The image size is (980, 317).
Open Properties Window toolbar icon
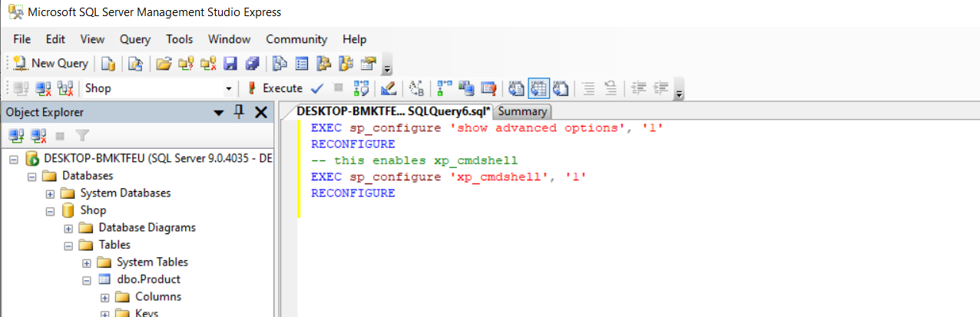[369, 64]
